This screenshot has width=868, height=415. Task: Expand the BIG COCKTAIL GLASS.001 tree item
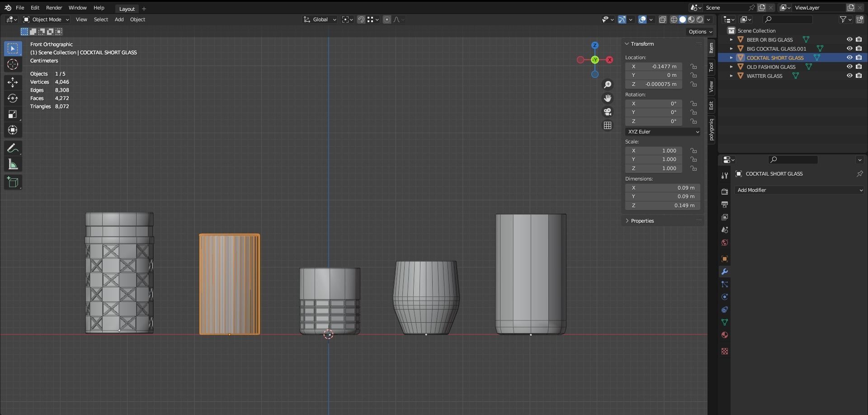[x=731, y=49]
